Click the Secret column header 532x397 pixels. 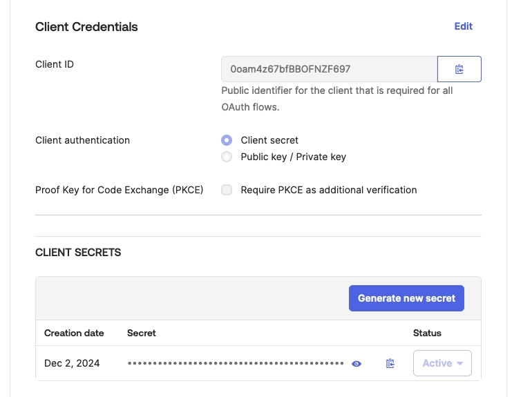click(x=142, y=333)
